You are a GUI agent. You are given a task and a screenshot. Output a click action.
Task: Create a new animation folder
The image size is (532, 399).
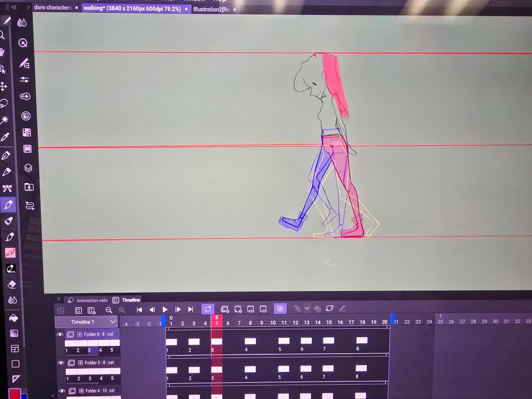pos(225,309)
